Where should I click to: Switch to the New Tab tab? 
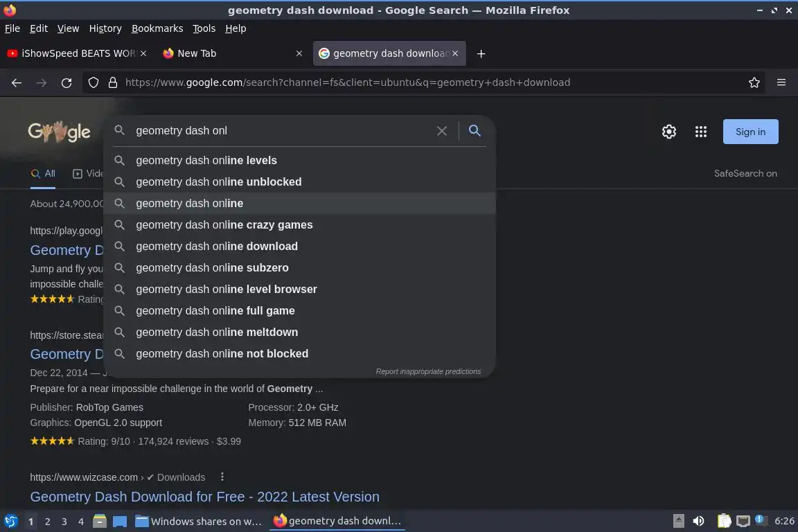[231, 53]
